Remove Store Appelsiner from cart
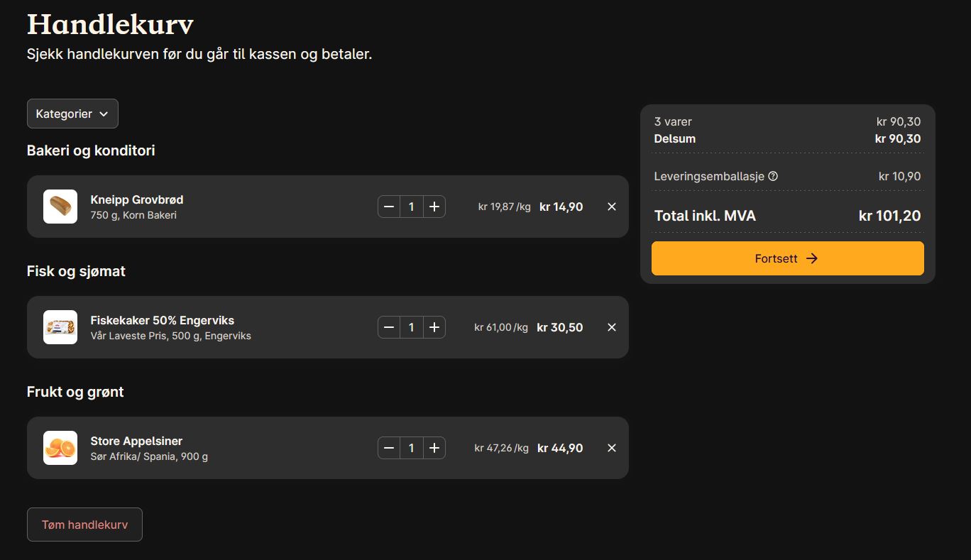971x560 pixels. (x=612, y=448)
